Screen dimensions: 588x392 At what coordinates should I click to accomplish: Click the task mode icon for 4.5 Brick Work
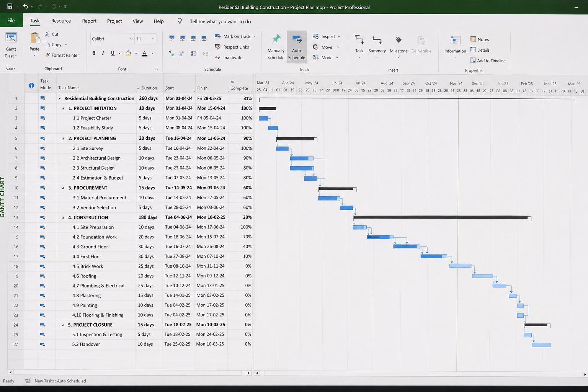(42, 266)
